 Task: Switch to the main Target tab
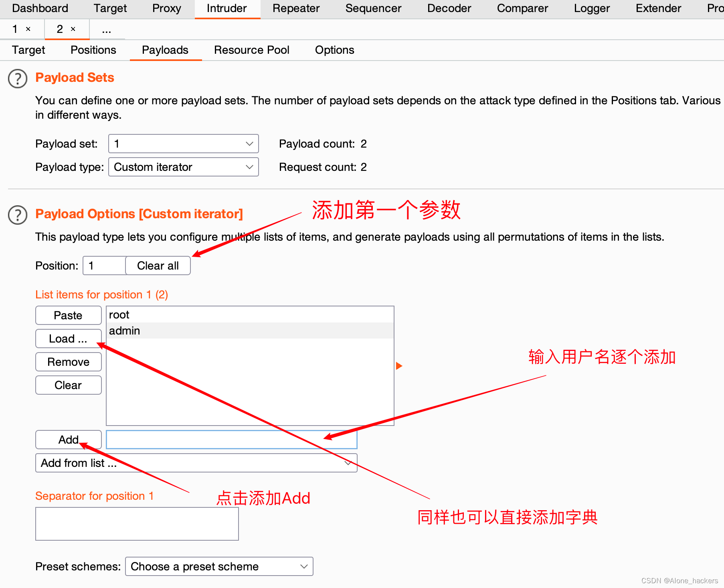click(x=110, y=8)
